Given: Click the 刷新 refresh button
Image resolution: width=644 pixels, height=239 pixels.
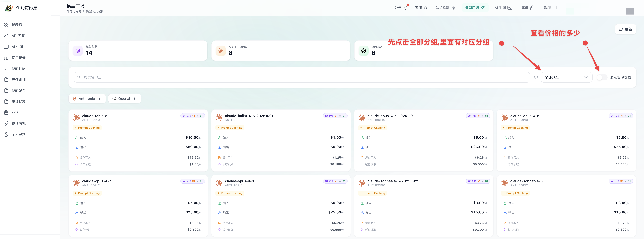Looking at the screenshot, I should [625, 29].
